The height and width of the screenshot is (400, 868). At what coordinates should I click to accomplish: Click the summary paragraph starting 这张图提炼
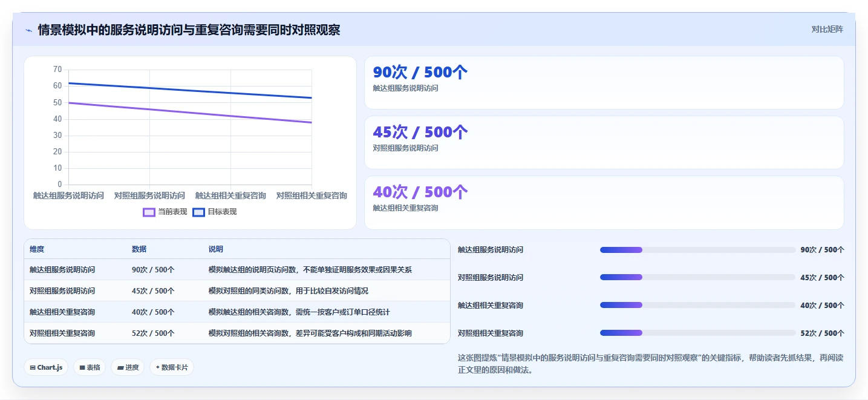click(x=650, y=364)
